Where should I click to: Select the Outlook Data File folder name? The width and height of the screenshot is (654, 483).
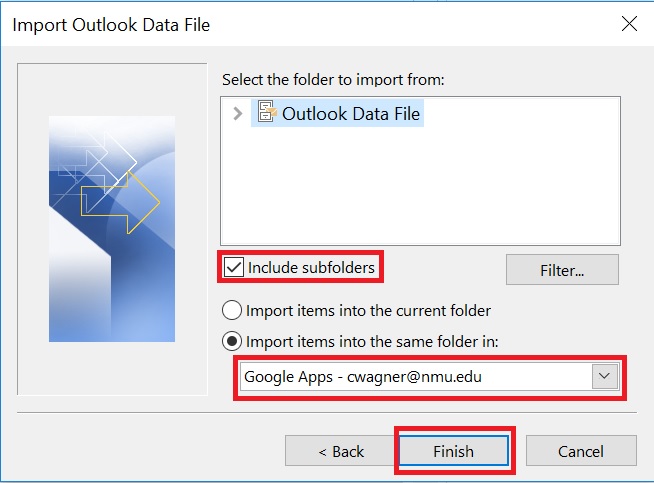tap(351, 114)
